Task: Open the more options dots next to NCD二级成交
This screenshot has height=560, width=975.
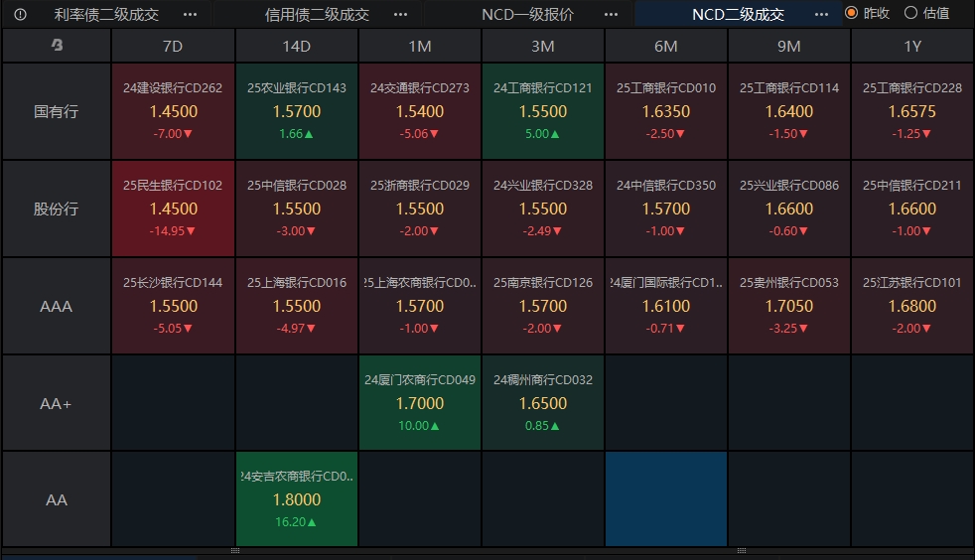Action: coord(821,14)
